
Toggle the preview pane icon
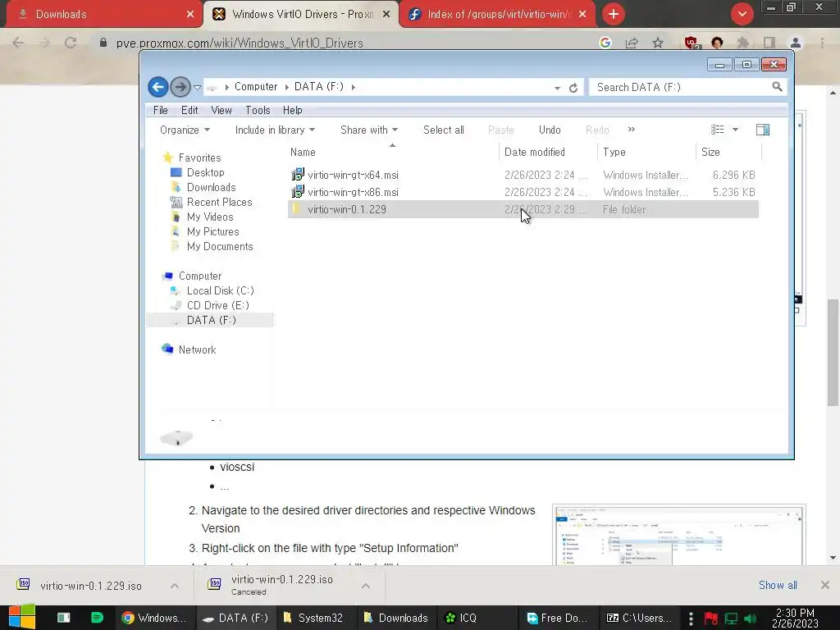point(763,130)
